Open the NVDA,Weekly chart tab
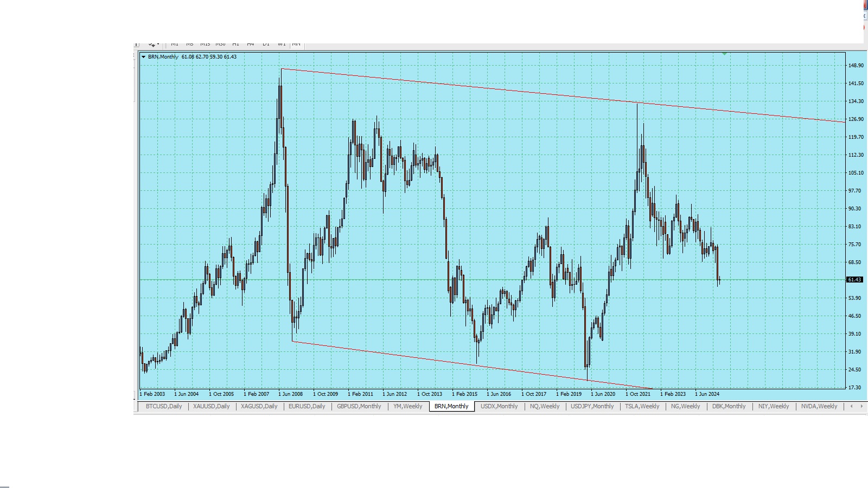 (819, 406)
